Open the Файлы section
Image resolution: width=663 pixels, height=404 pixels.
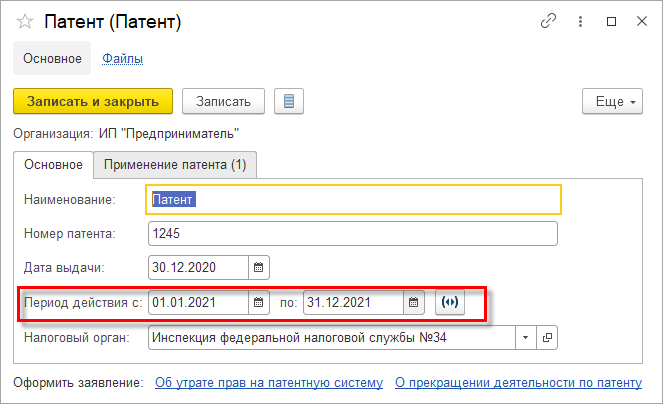(x=122, y=59)
